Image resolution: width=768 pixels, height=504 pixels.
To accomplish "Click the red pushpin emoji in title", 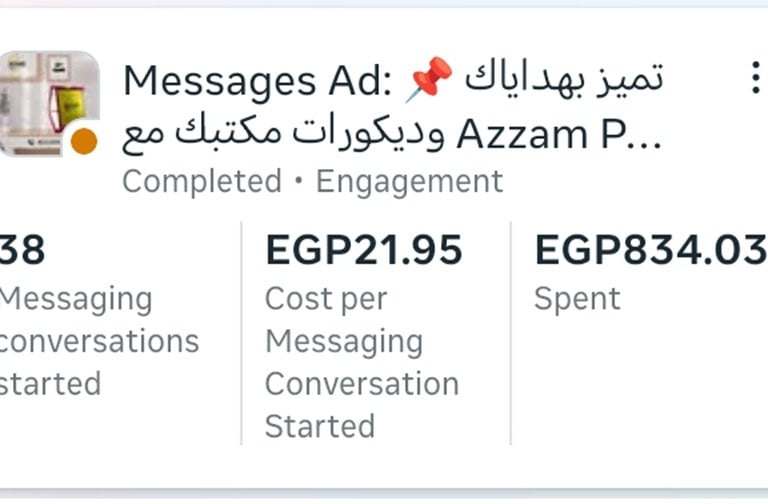I will pos(428,79).
